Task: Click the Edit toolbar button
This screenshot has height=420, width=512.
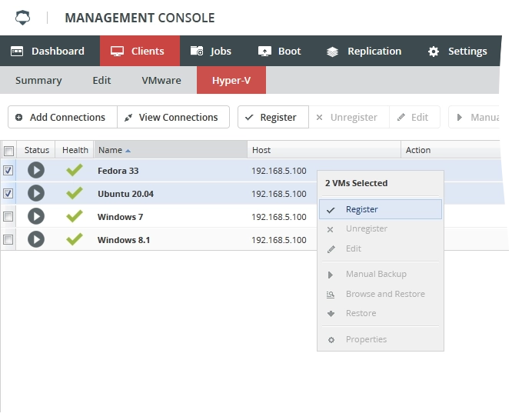Action: [x=414, y=117]
